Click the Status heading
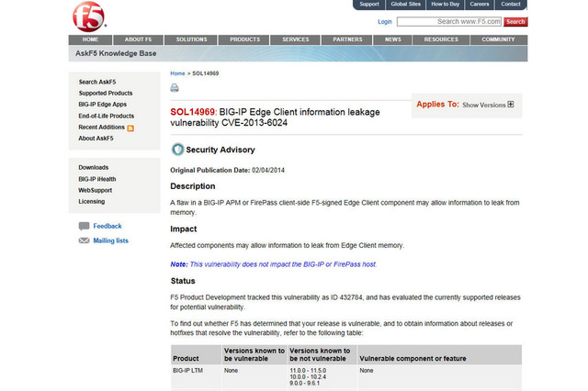The width and height of the screenshot is (588, 391). [x=183, y=281]
